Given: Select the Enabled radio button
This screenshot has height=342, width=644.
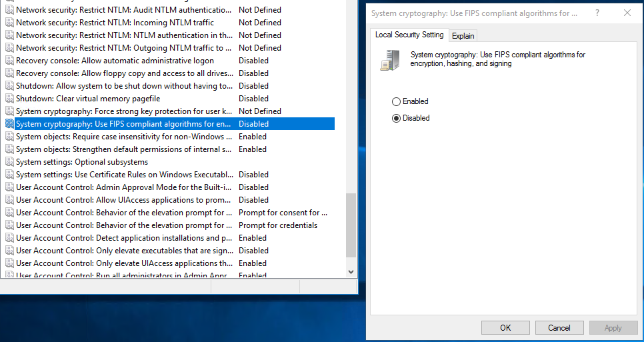Looking at the screenshot, I should 397,101.
